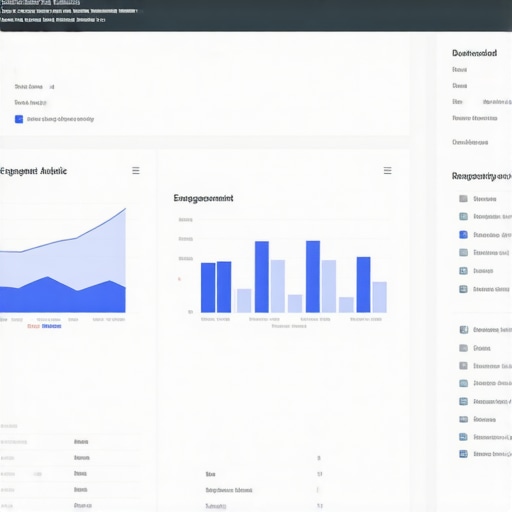
Task: Click the rightmost light blue bar in the bar chart
Action: [380, 297]
